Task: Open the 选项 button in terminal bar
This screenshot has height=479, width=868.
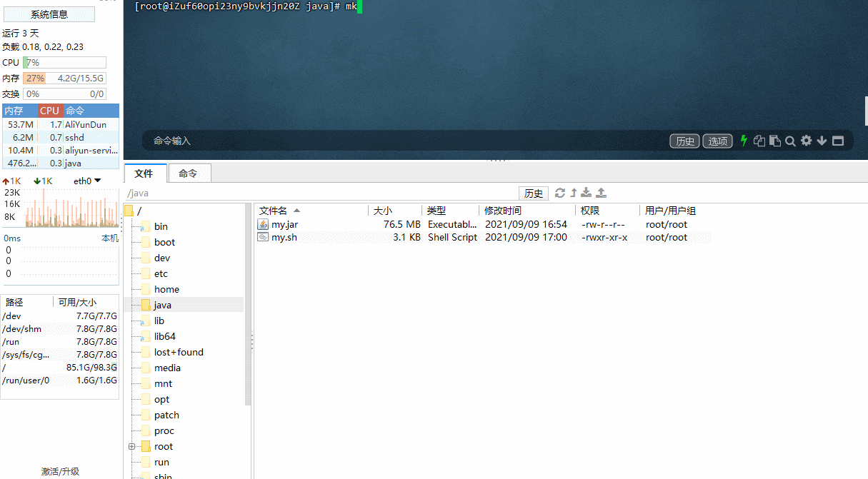Action: [x=717, y=141]
